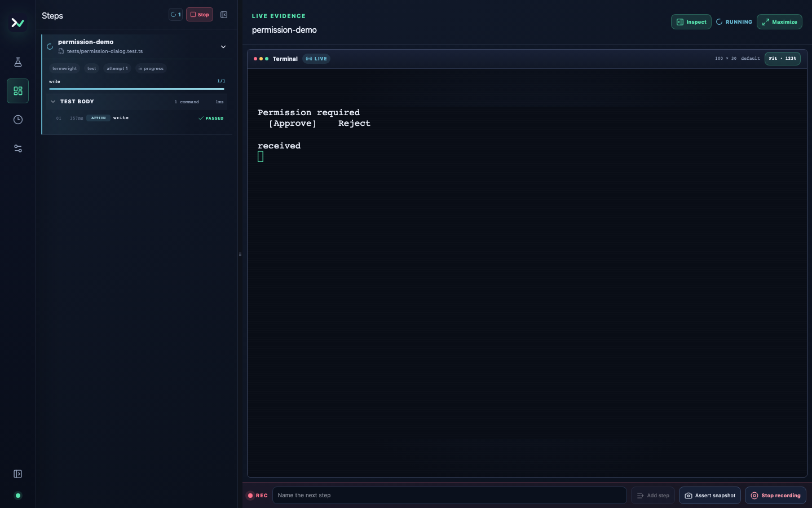Screen dimensions: 812x508
Task: Click the RUNNING status indicator
Action: pyautogui.click(x=734, y=22)
